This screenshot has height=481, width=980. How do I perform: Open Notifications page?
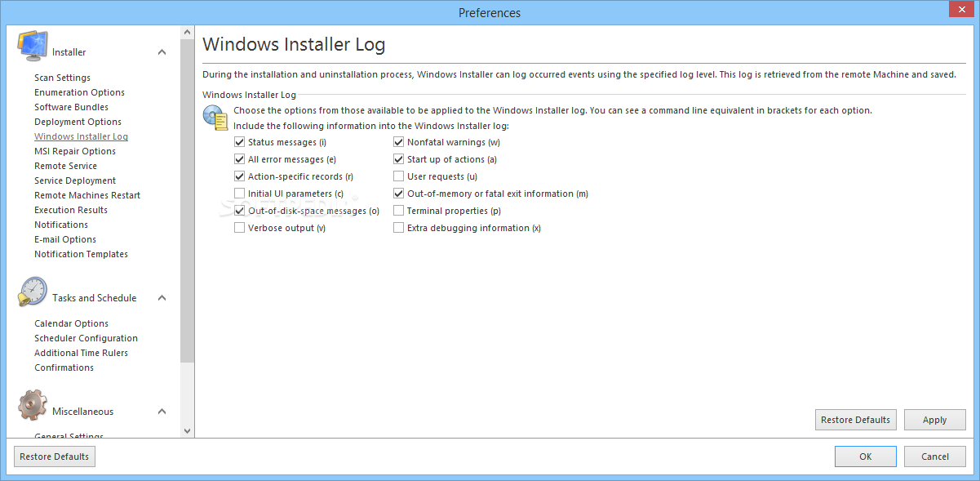[61, 225]
